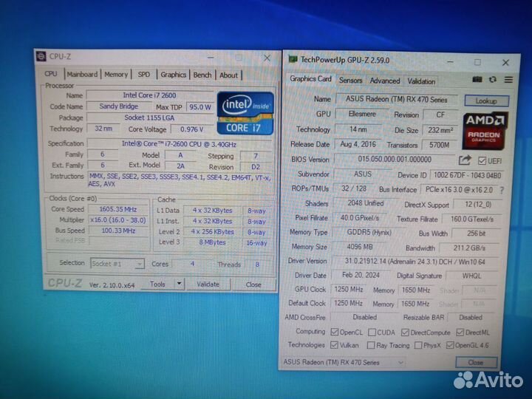This screenshot has width=532, height=399.
Task: Click the Memory Type value GDDR5 (Hynix)
Action: [369, 233]
